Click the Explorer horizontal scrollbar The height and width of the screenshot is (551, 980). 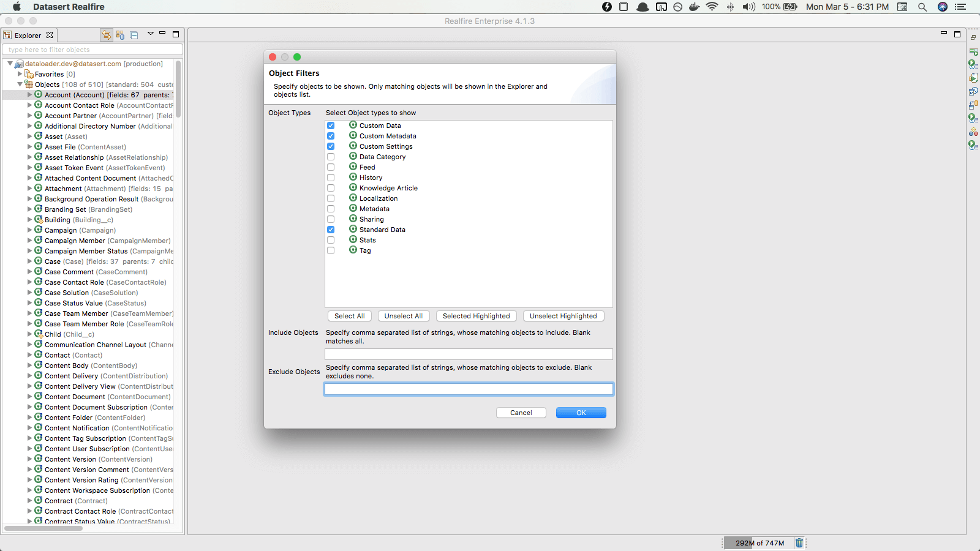point(43,528)
